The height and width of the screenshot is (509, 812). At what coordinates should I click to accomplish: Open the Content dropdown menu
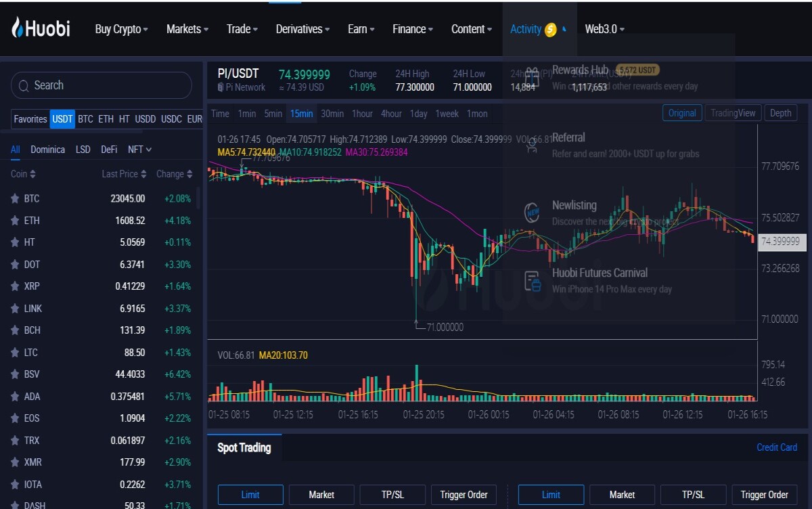pyautogui.click(x=472, y=29)
